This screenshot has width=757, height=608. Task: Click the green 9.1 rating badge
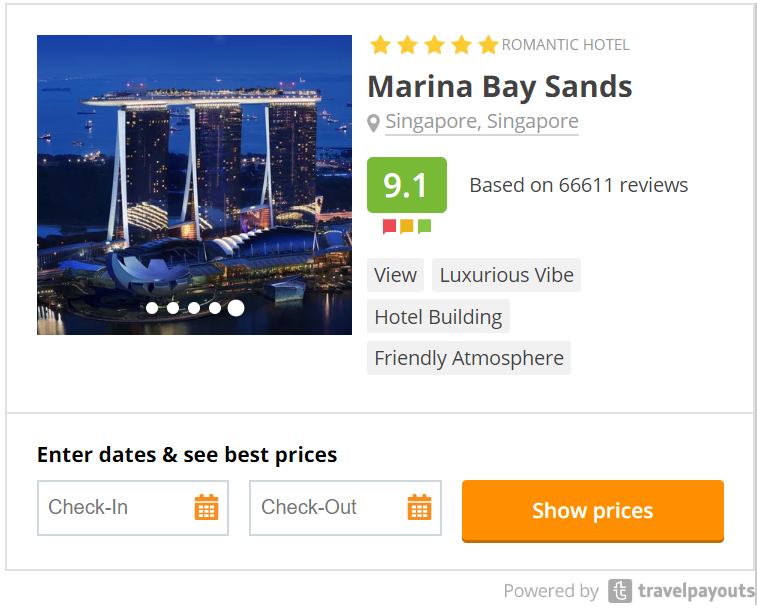coord(407,185)
